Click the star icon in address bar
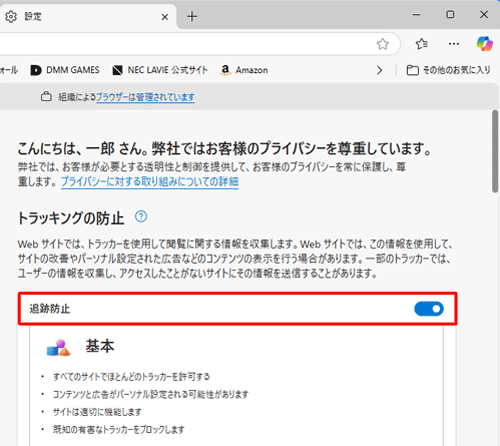The height and width of the screenshot is (446, 500). (382, 44)
